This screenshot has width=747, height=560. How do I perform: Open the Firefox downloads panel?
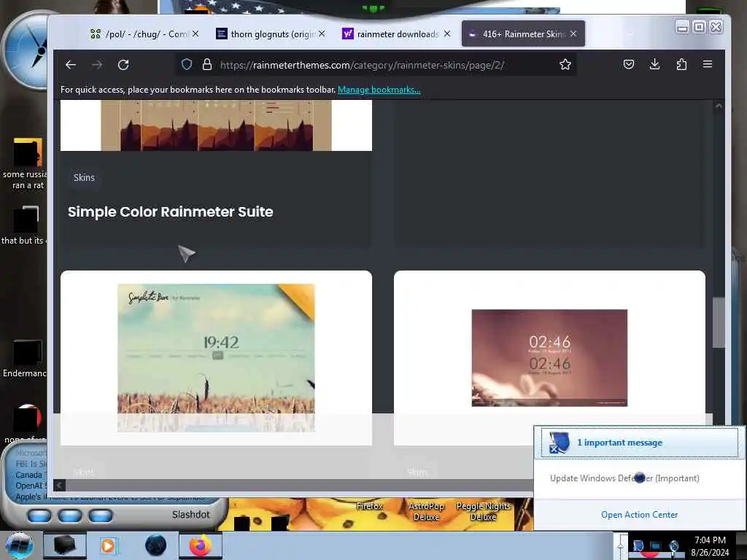pos(655,64)
